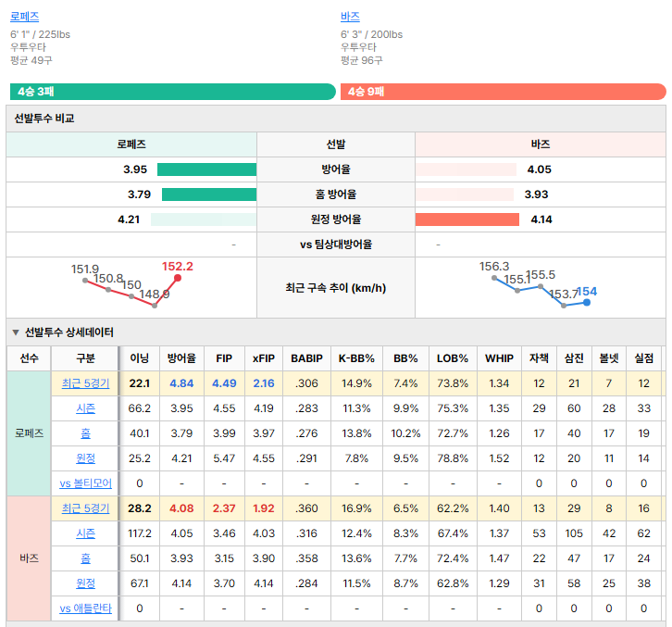
Task: Open 로페즈 최근 5경기 link
Action: (85, 383)
